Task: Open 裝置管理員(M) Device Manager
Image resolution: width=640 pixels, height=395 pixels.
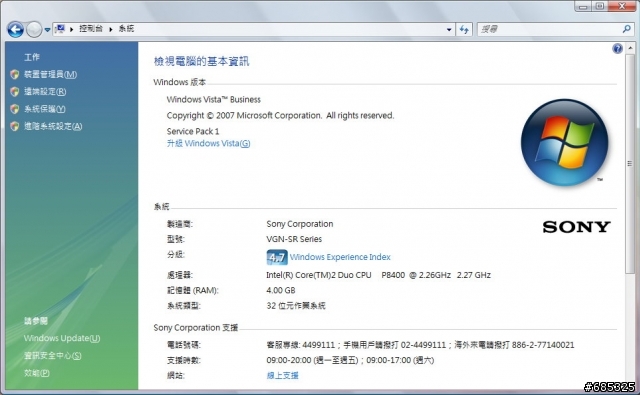Action: (x=50, y=74)
